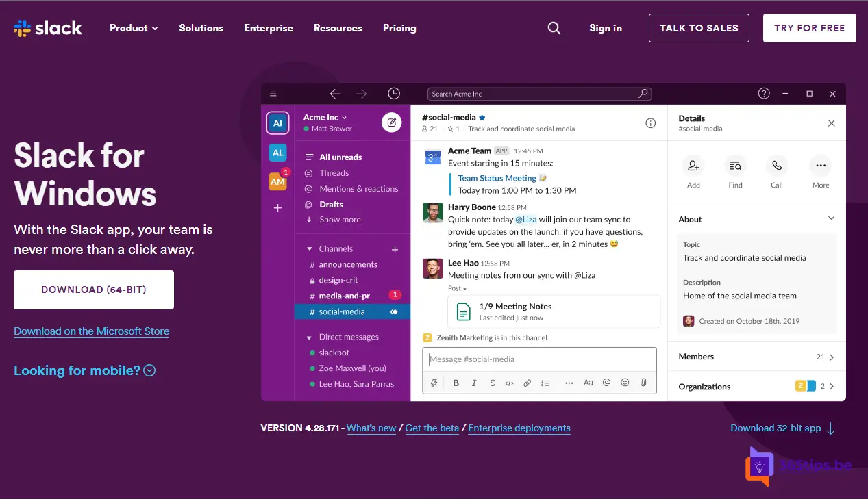This screenshot has height=499, width=868.
Task: Toggle bold formatting in the message composer
Action: pyautogui.click(x=456, y=382)
